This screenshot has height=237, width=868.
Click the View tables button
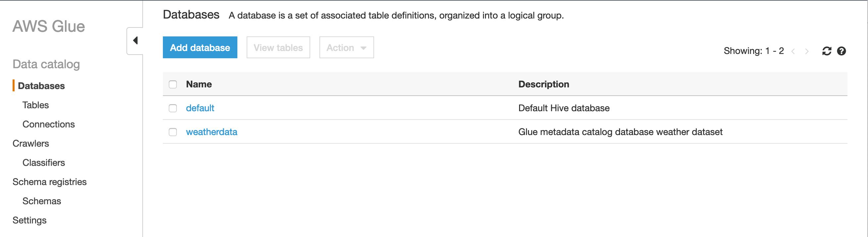[278, 48]
